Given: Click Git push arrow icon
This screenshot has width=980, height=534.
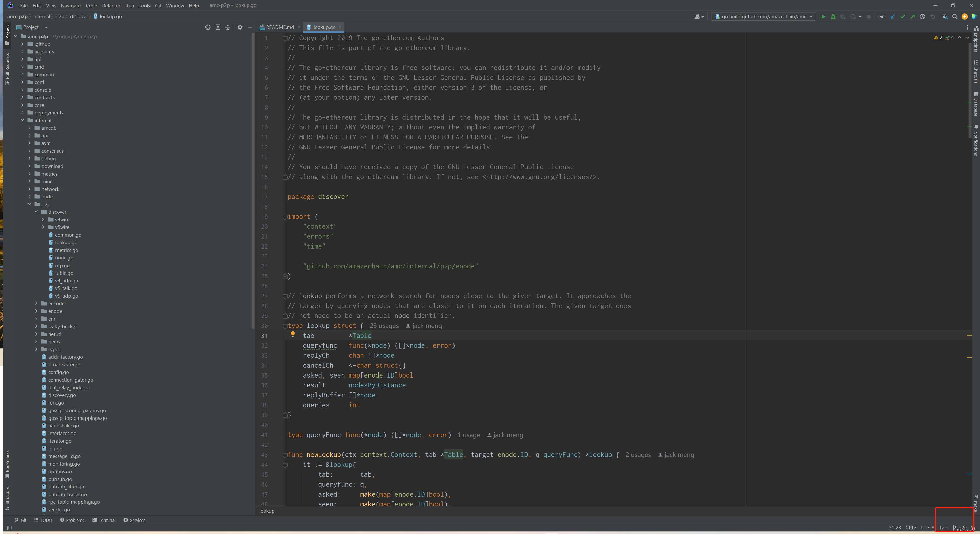Looking at the screenshot, I should (x=912, y=17).
